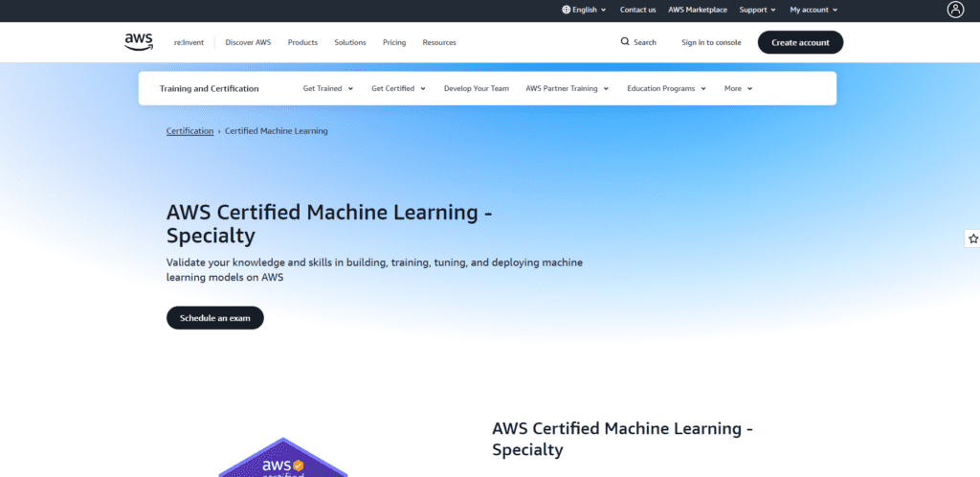980x477 pixels.
Task: Expand the Support dropdown
Action: click(758, 10)
